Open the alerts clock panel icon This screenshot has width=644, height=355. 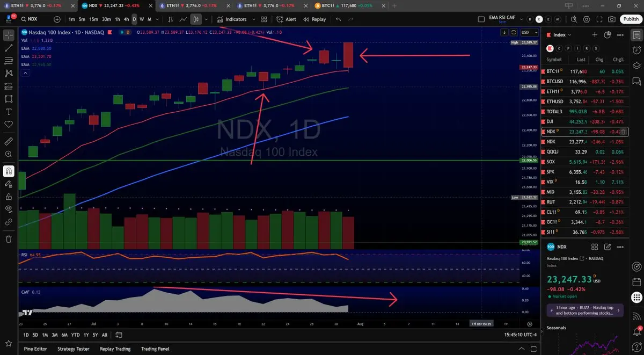tap(636, 50)
